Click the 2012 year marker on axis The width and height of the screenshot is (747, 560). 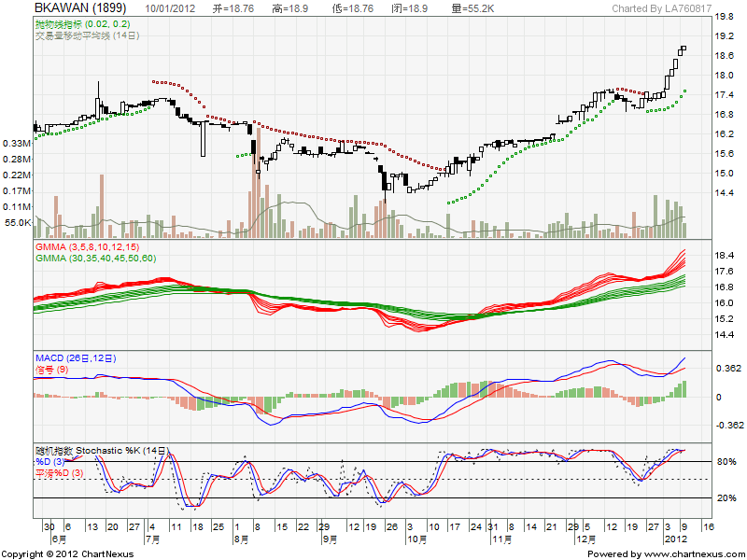[675, 539]
